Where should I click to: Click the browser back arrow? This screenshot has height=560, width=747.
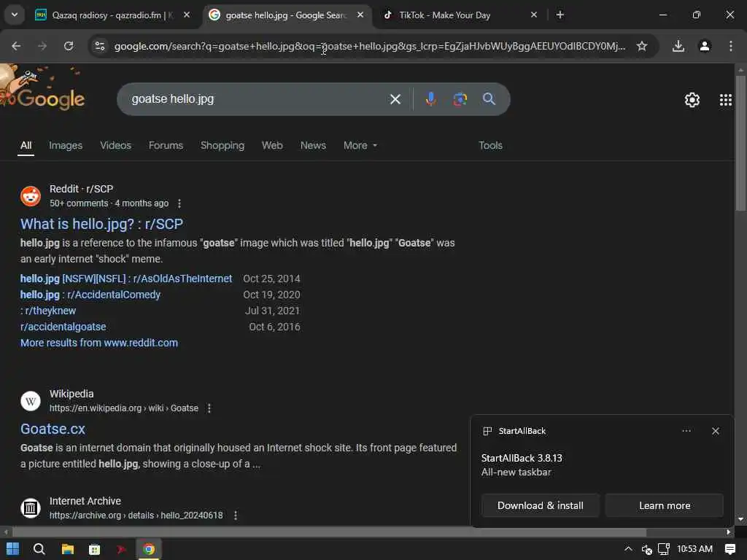coord(16,46)
